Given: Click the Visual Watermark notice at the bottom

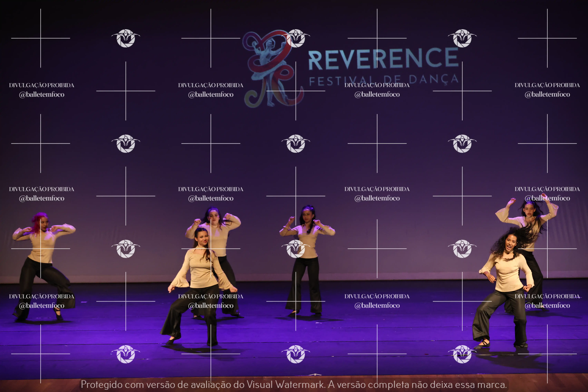Looking at the screenshot, I should pyautogui.click(x=294, y=384).
